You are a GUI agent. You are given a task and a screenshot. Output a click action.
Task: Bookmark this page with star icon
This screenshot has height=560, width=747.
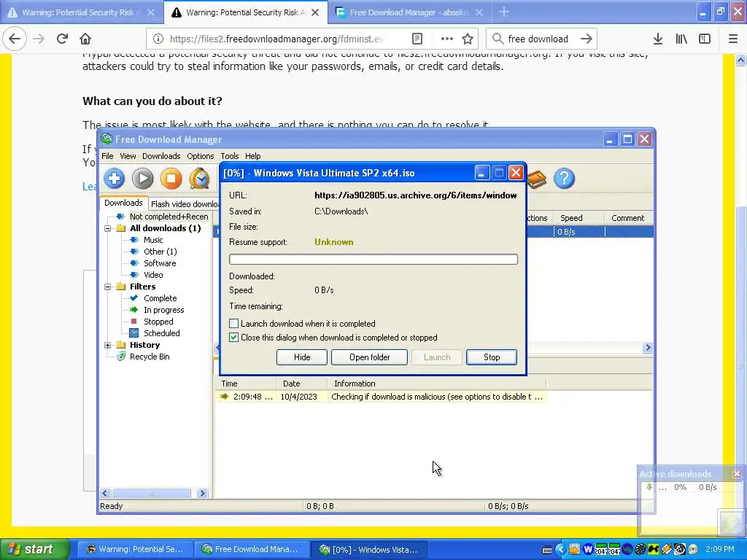(468, 39)
